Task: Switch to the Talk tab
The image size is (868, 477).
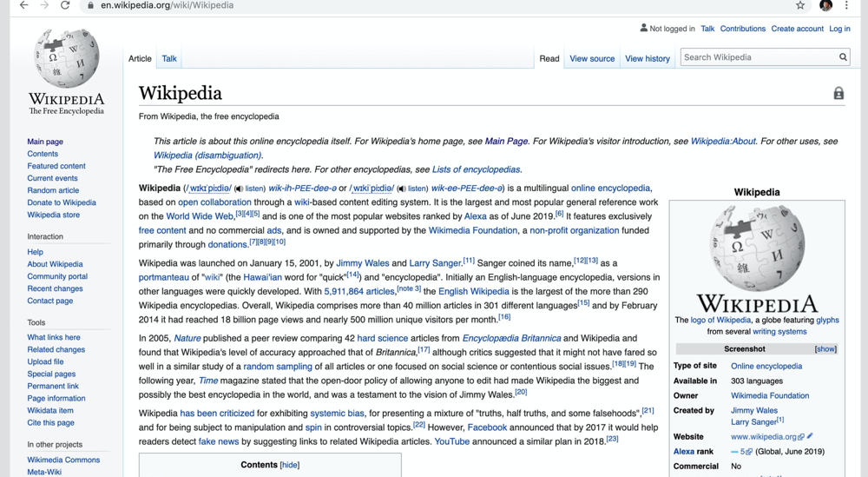Action: coord(169,59)
